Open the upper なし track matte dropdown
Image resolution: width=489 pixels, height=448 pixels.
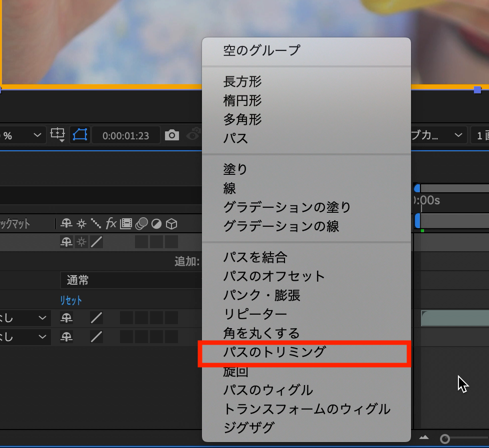tap(25, 318)
